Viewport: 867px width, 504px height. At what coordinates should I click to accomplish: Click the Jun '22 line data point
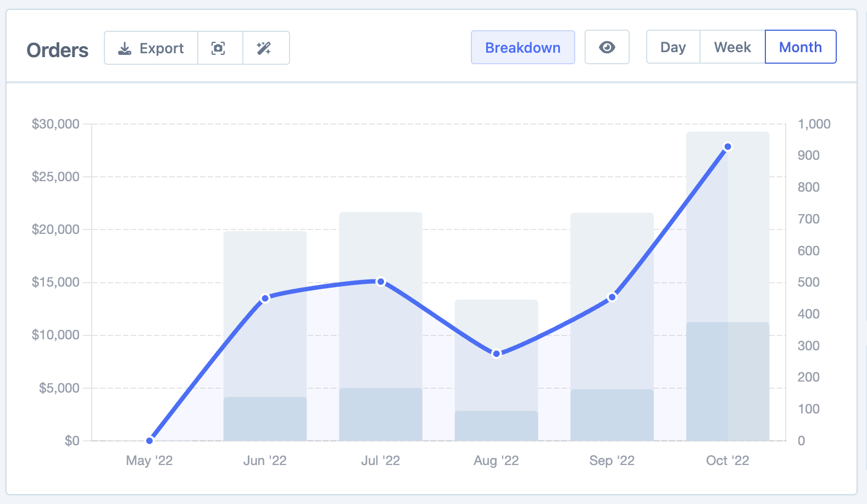pyautogui.click(x=265, y=298)
